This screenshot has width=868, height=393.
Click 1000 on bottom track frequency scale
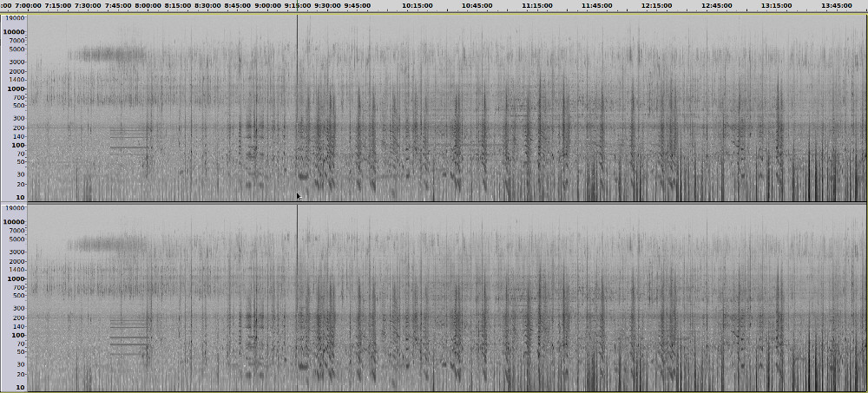pyautogui.click(x=17, y=278)
